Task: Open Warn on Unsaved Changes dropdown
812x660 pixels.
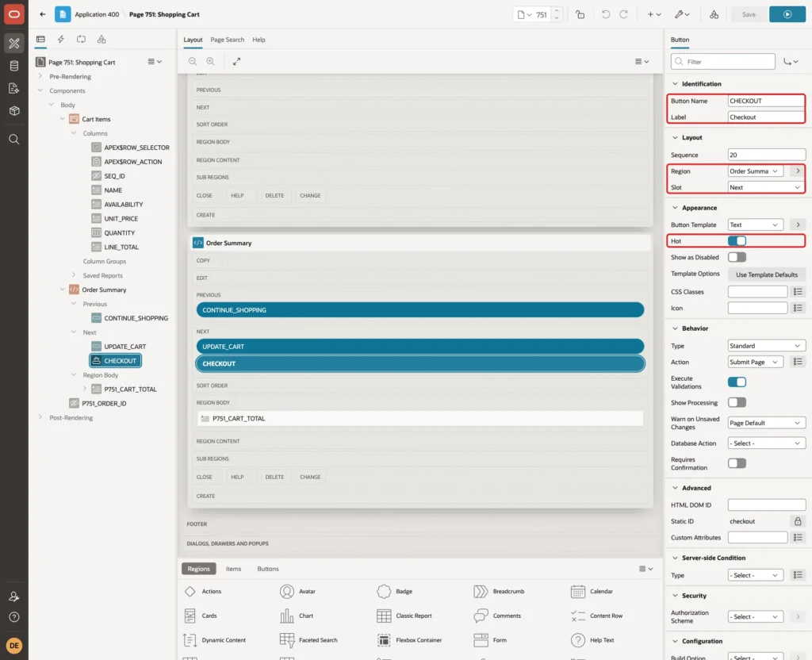Action: [767, 423]
